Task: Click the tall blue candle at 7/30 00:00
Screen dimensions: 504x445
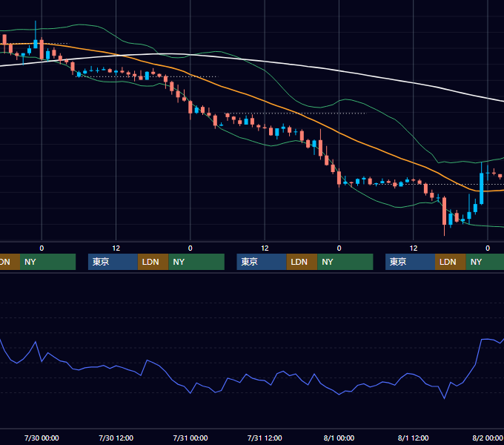Action: [36, 44]
